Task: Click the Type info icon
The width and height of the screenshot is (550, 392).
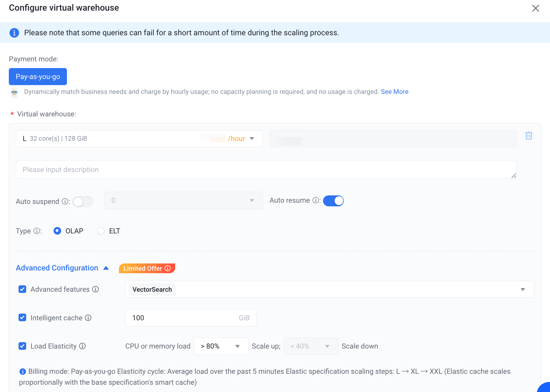Action: tap(37, 231)
